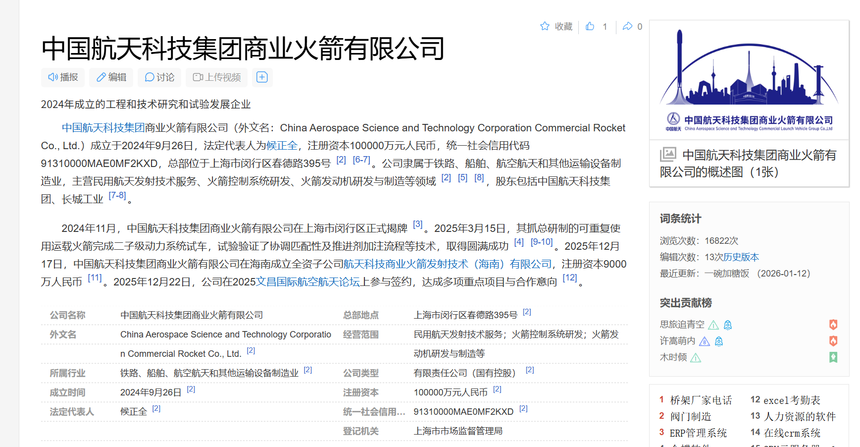Open contributor 思旅追青空 profile
Image resolution: width=860 pixels, height=447 pixels.
(x=682, y=325)
